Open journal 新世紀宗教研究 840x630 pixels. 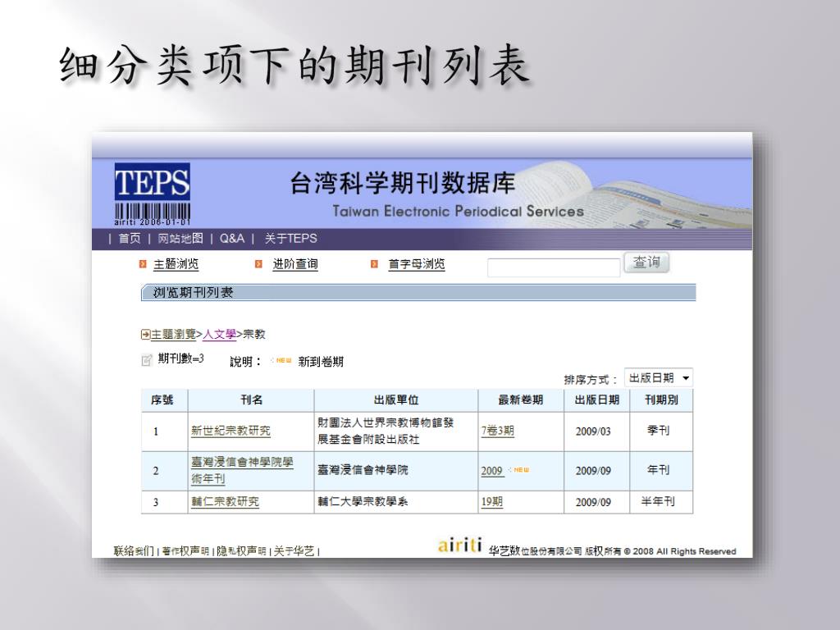click(x=231, y=431)
